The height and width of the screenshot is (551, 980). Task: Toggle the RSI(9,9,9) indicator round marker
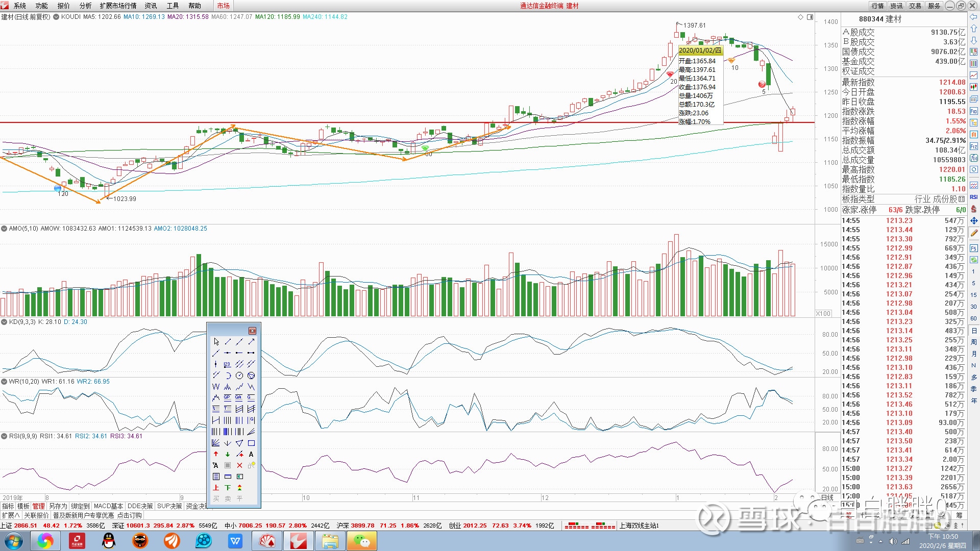(4, 436)
